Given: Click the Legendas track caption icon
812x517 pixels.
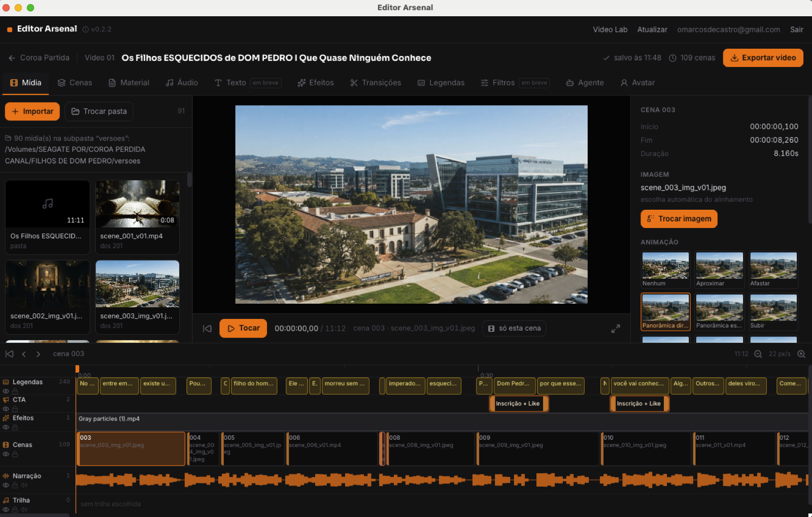Looking at the screenshot, I should (6, 382).
